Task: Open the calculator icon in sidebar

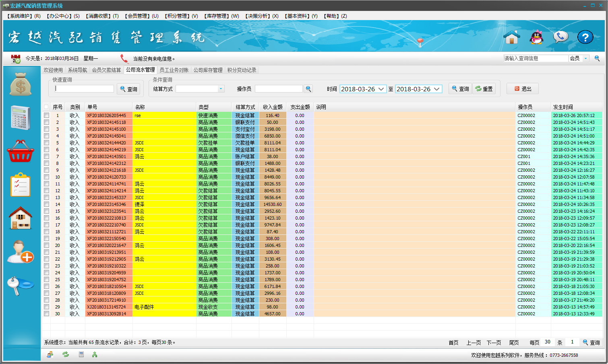Action: (21, 118)
